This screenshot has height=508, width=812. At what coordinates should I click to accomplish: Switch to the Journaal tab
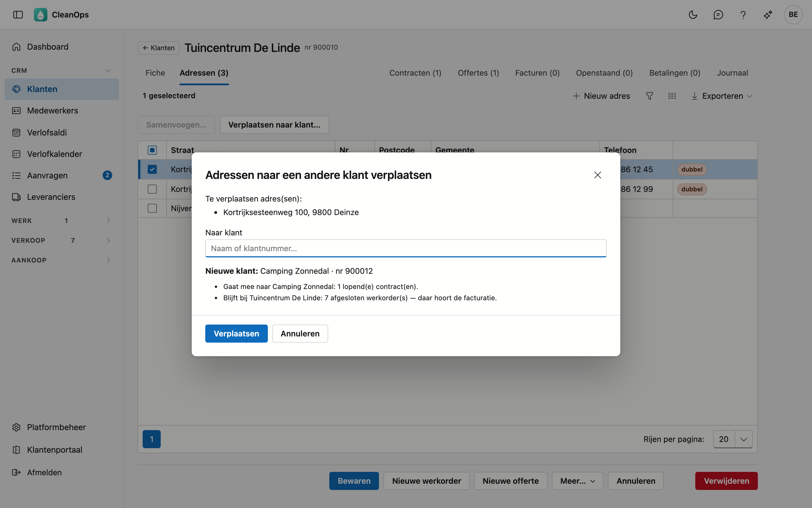[732, 73]
